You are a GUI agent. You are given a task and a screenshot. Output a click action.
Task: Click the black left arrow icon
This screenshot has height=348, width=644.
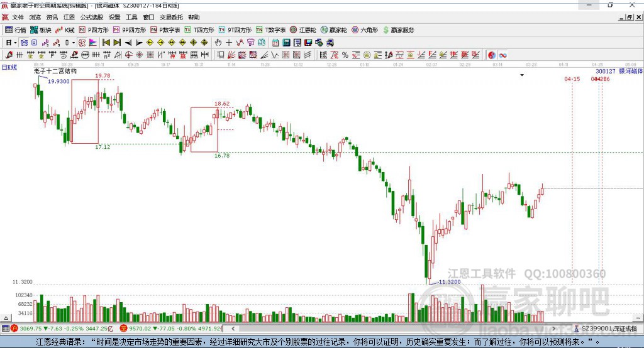click(x=128, y=43)
